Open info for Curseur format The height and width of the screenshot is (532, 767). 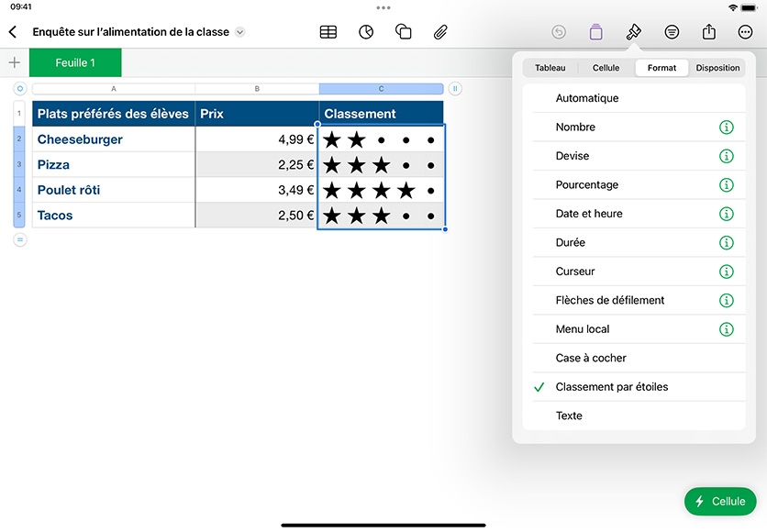click(727, 272)
